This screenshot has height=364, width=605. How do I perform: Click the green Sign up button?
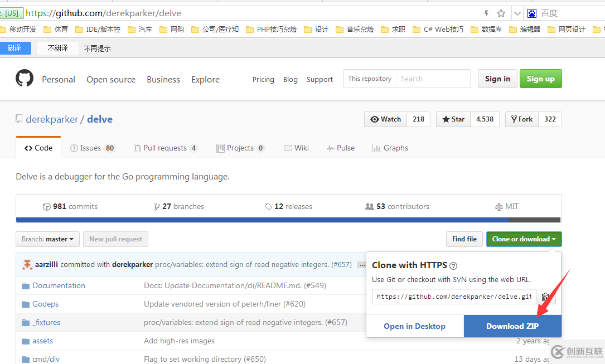click(540, 79)
